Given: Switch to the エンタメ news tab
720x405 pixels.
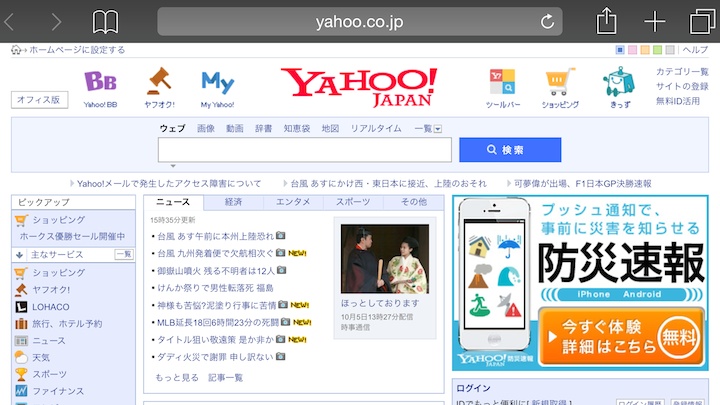Looking at the screenshot, I should click(x=293, y=202).
